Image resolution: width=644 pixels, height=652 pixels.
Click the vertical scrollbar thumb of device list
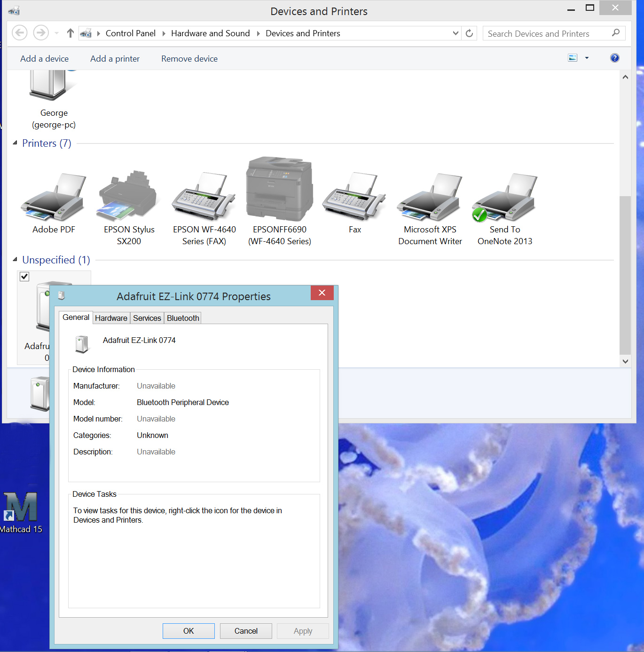(x=625, y=275)
